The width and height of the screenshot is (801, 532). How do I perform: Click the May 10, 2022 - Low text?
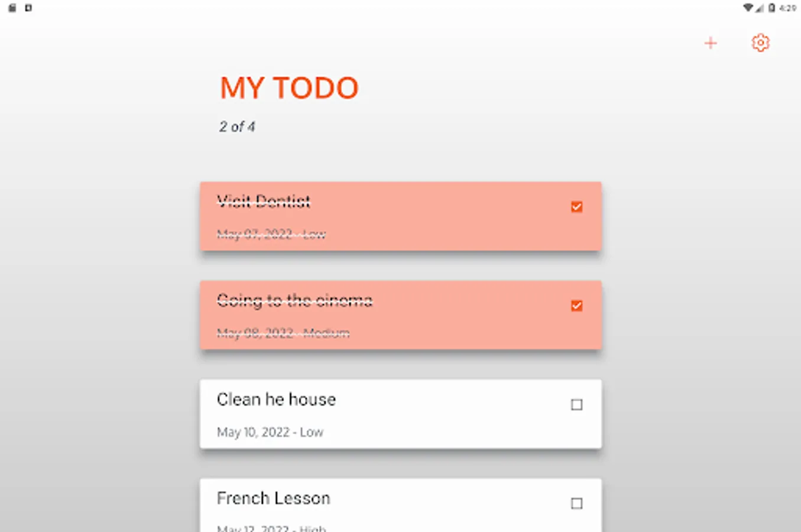coord(270,432)
